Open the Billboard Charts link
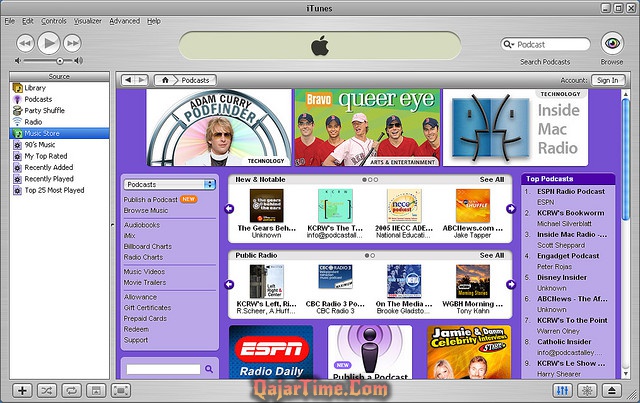Viewport: 640px width, 403px height. [147, 246]
